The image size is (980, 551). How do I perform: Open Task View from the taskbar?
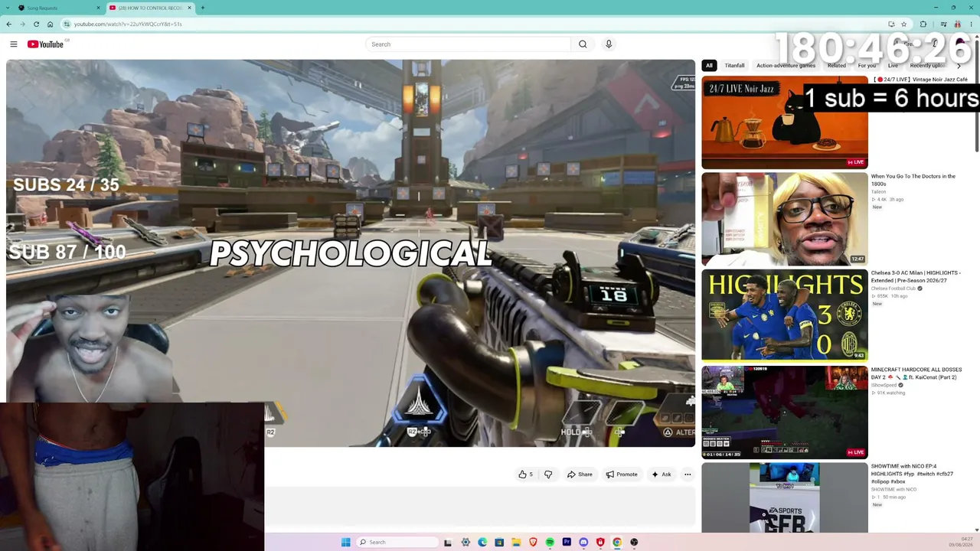pyautogui.click(x=448, y=542)
